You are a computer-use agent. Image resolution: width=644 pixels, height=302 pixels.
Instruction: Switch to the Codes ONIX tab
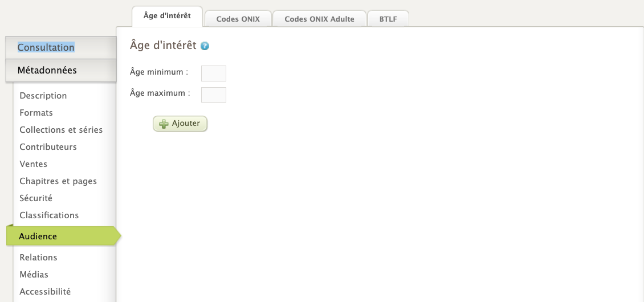point(238,19)
